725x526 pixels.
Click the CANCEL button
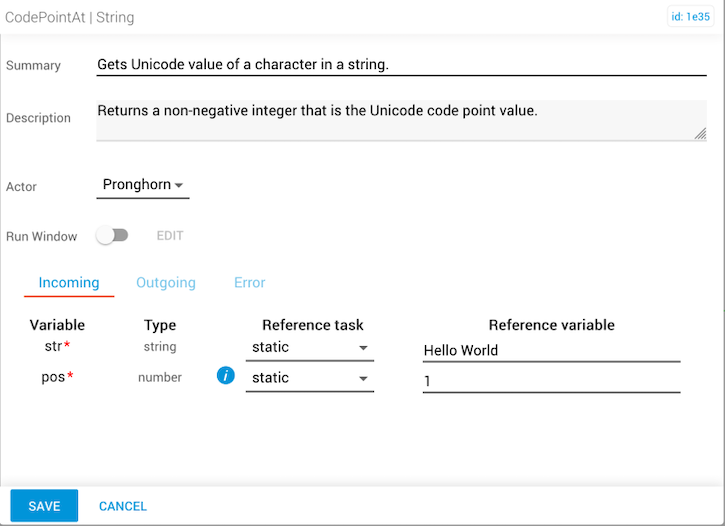click(x=123, y=506)
